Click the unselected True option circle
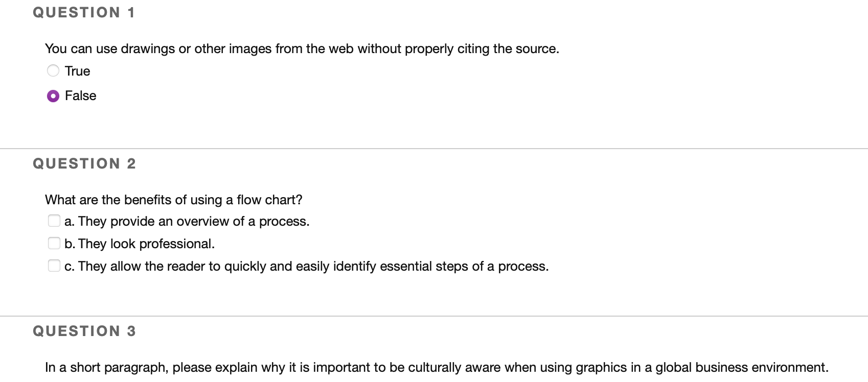Image resolution: width=868 pixels, height=382 pixels. pos(53,71)
